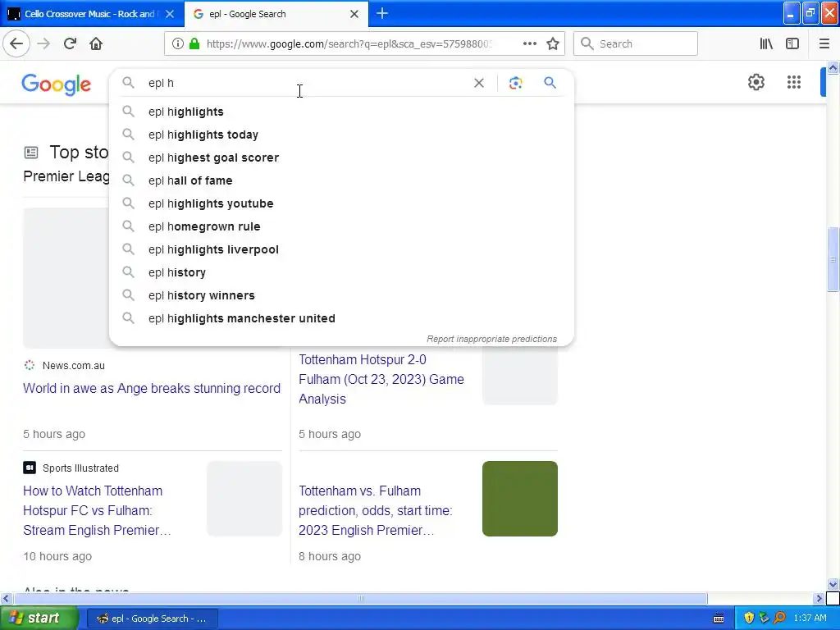Screen dimensions: 840x630
Task: Pick suggestion epl history winners
Action: click(x=341, y=295)
